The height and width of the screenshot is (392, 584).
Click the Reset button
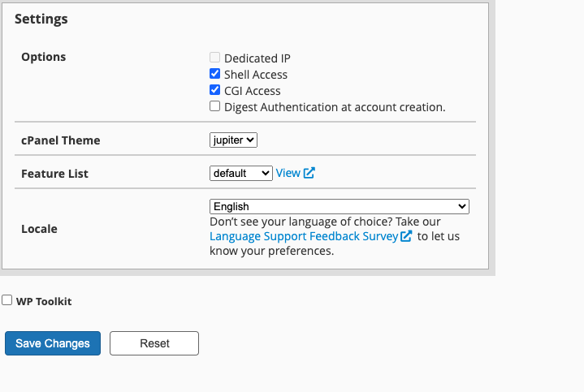point(154,343)
